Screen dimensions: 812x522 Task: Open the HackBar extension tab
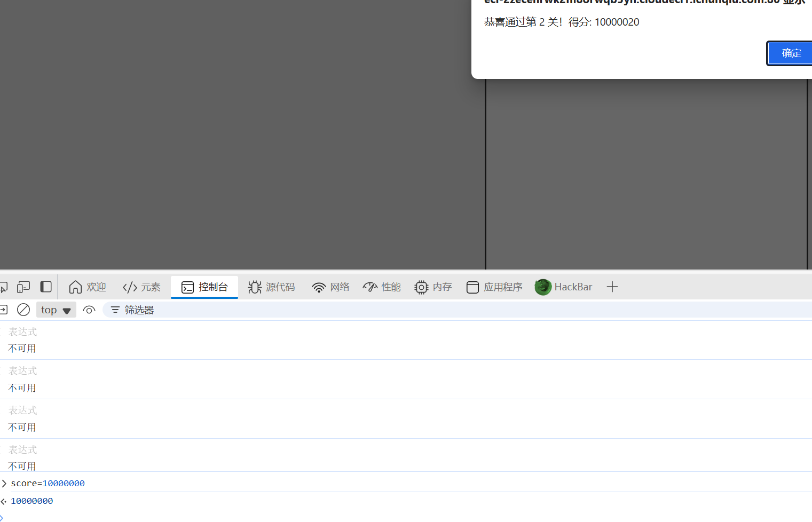[564, 287]
